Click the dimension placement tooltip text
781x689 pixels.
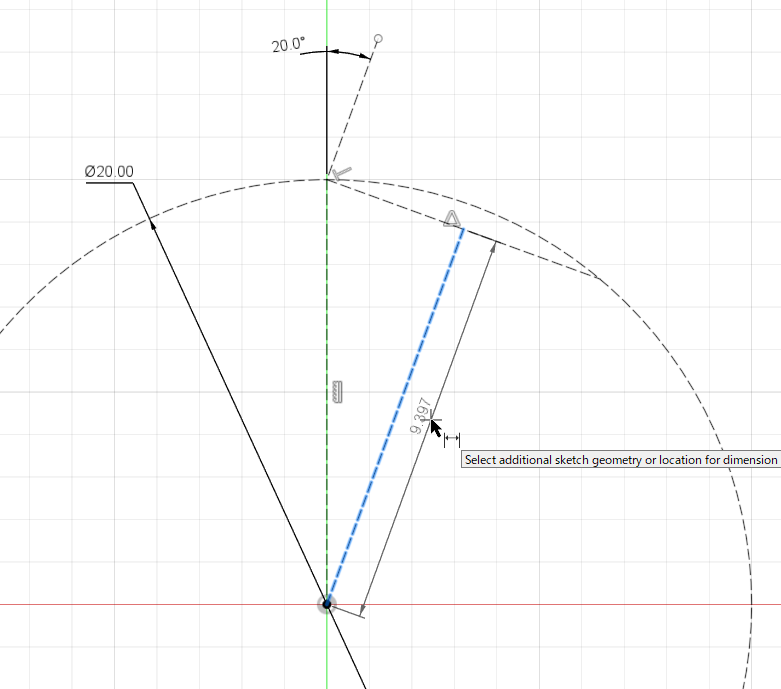pos(620,460)
